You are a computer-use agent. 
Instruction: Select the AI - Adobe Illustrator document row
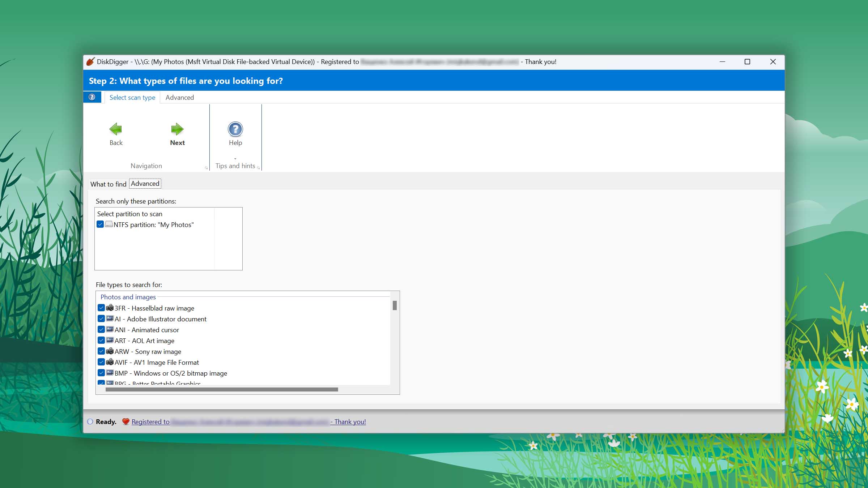click(x=161, y=319)
